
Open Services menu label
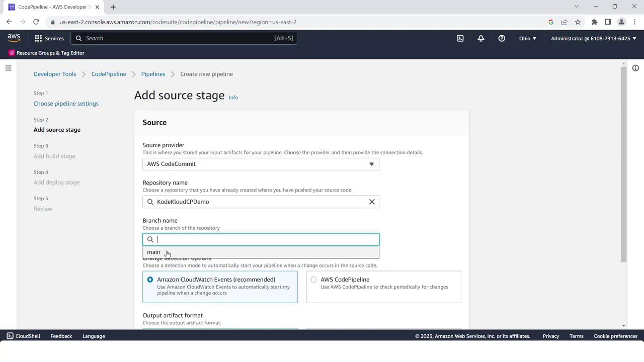point(54,38)
